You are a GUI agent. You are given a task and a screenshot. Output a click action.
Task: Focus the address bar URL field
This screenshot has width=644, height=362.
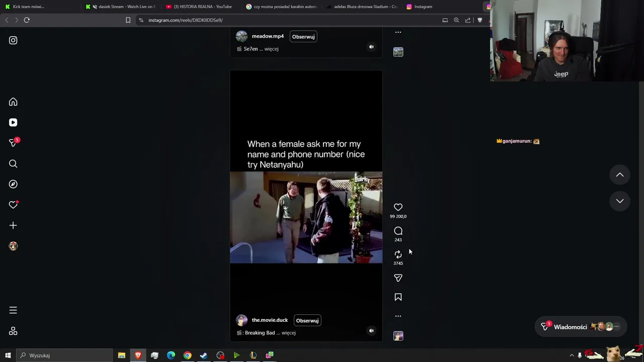click(x=289, y=20)
